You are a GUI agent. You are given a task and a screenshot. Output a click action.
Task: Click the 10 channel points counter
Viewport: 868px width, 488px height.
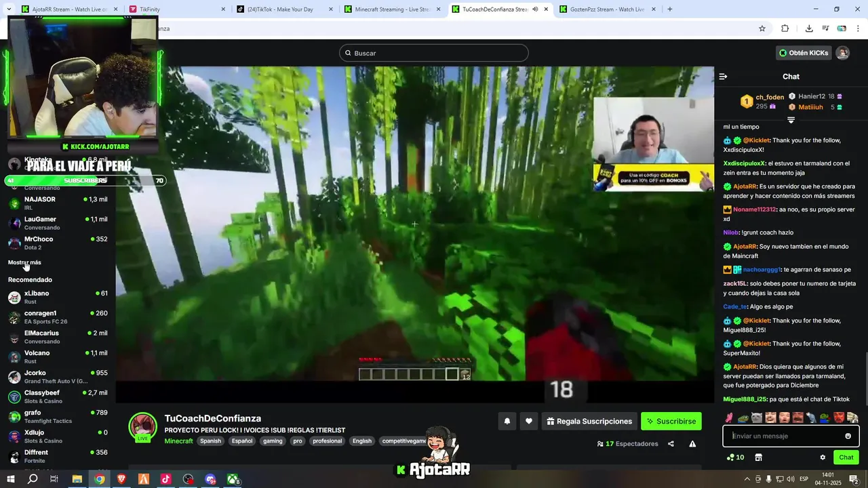(735, 457)
